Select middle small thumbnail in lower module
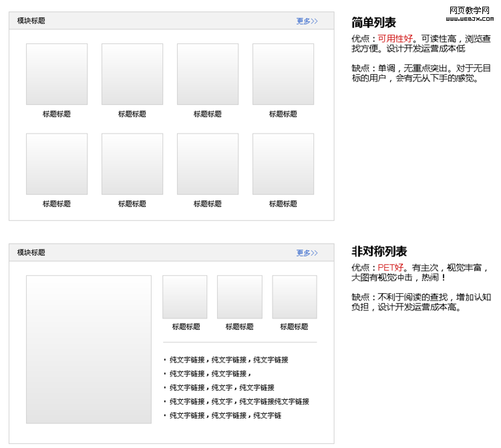Screen dimensions: 501x448 240,297
